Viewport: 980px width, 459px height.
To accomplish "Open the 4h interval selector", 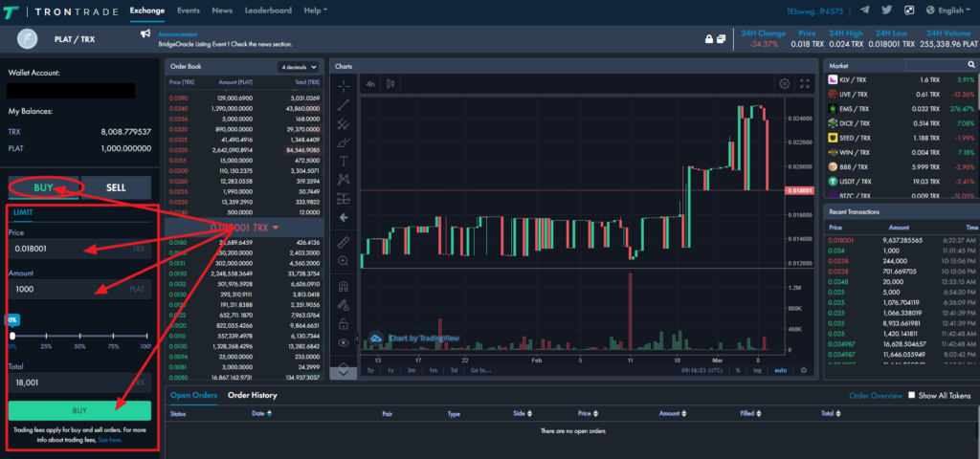I will pyautogui.click(x=370, y=83).
